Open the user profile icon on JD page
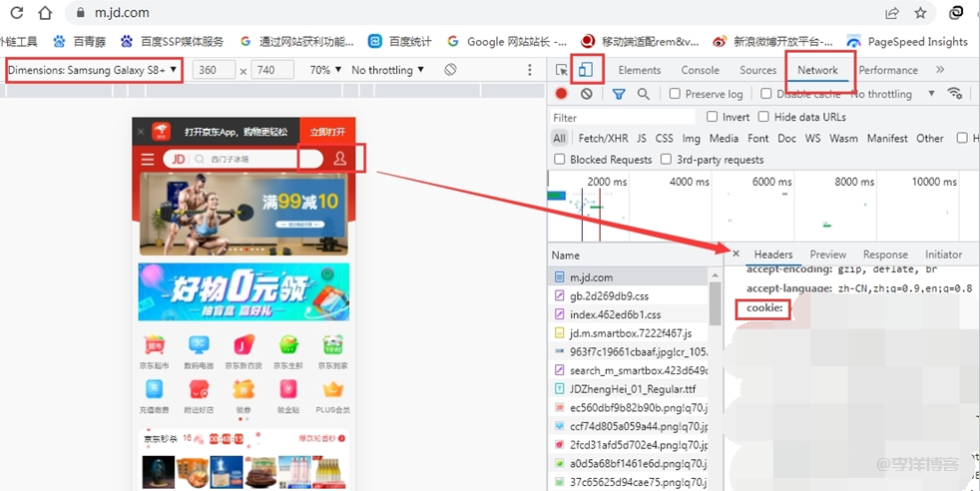Image resolution: width=980 pixels, height=491 pixels. 340,159
